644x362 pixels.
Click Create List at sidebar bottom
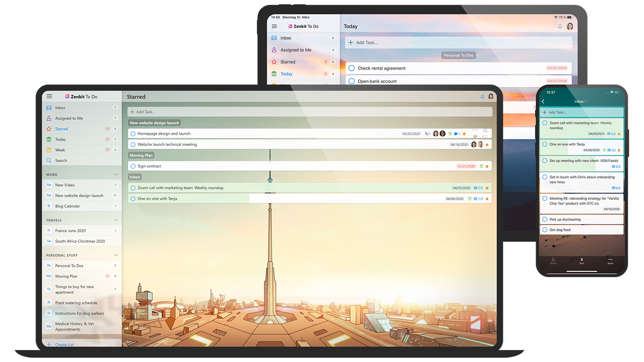[x=64, y=344]
